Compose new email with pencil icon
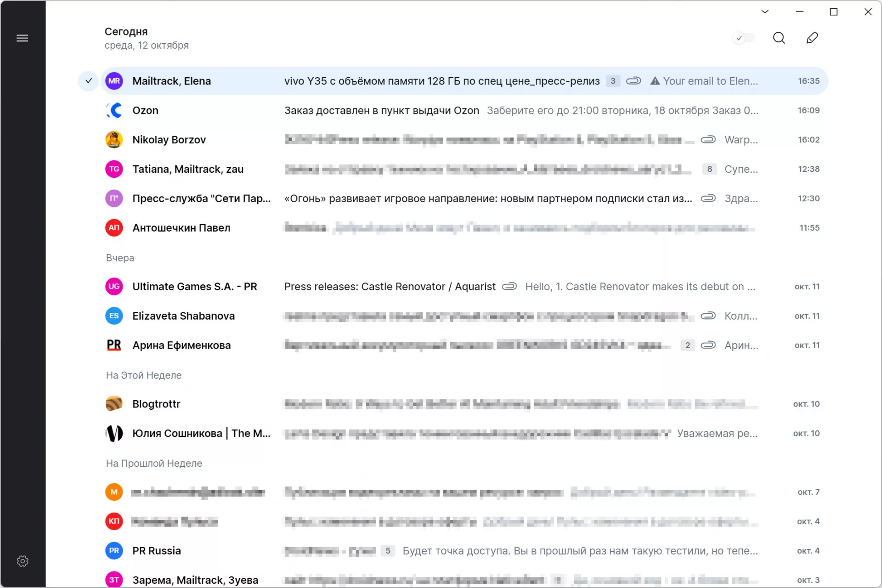 812,38
